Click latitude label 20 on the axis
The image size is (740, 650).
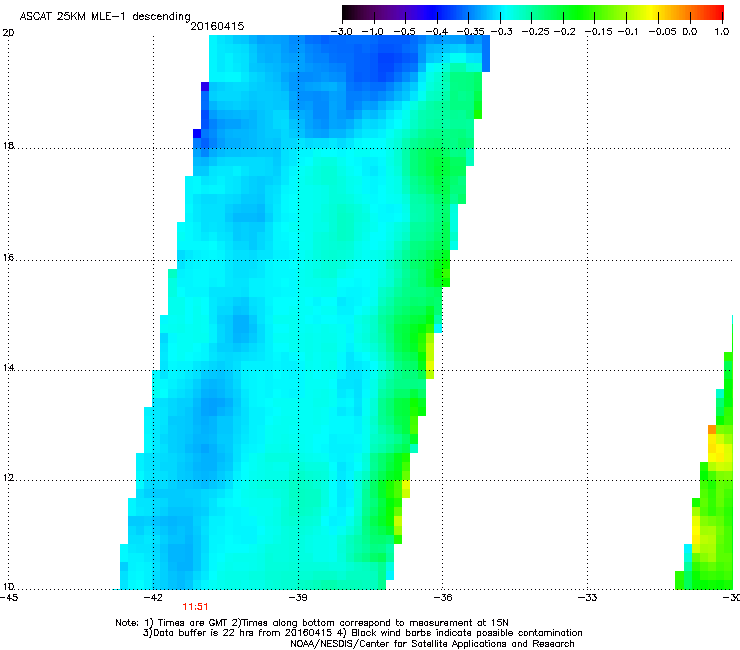8,33
